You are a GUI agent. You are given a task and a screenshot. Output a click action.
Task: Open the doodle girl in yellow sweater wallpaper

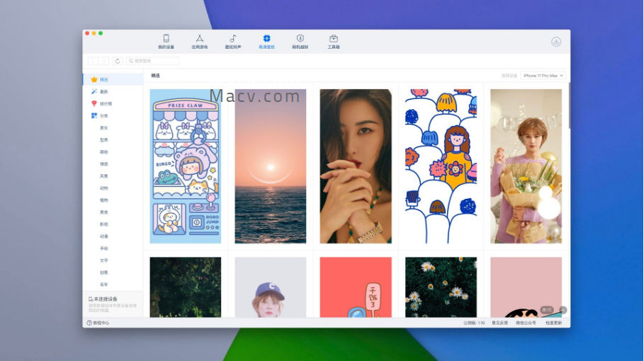tap(441, 166)
